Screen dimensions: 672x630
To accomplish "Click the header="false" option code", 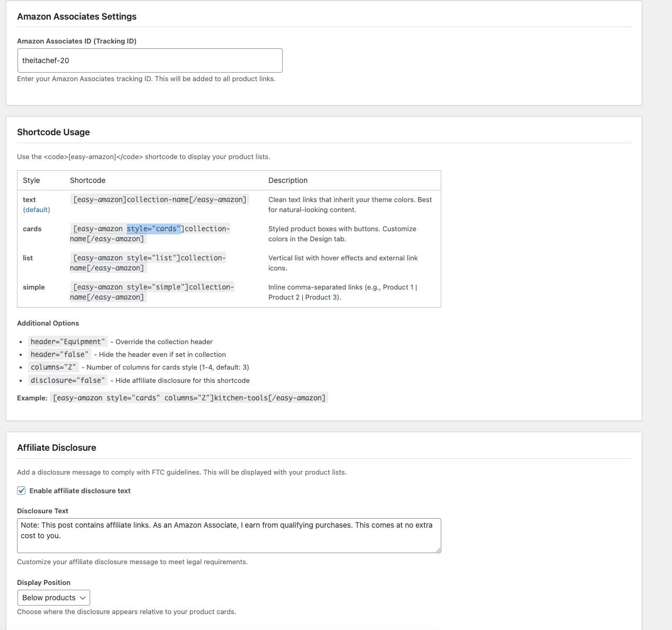I will click(x=59, y=354).
